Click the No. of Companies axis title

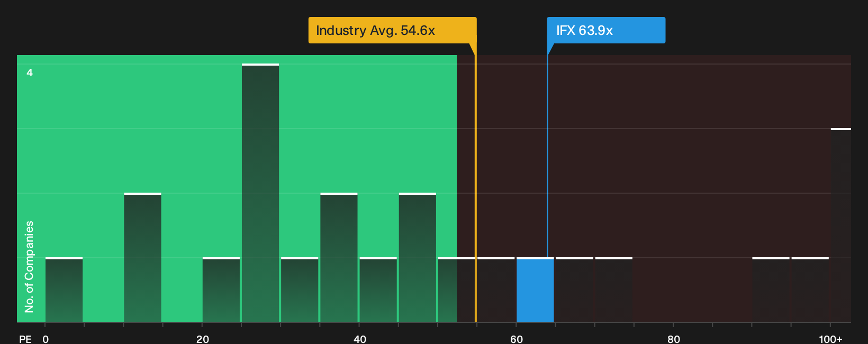(x=29, y=266)
